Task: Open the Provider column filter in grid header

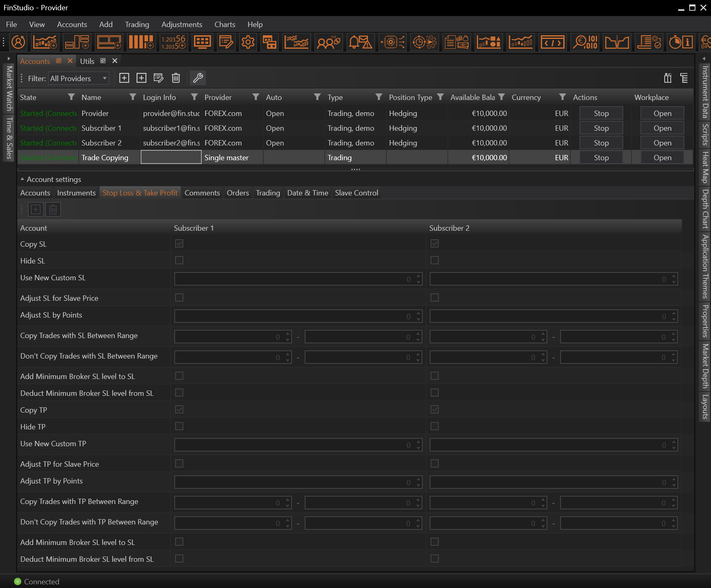Action: [x=255, y=97]
